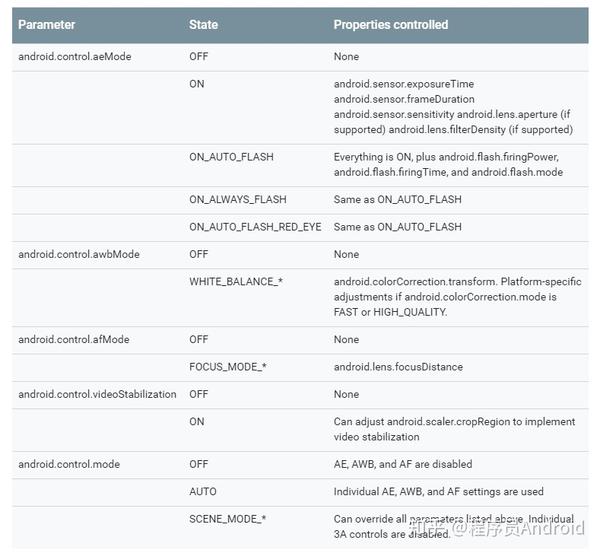This screenshot has width=600, height=553.
Task: Select the android.control.aeMode parameter cell
Action: 75,57
